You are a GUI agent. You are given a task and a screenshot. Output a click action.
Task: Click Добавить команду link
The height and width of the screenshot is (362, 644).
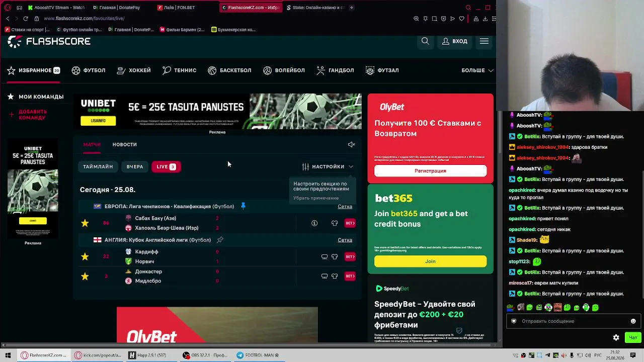tap(33, 115)
